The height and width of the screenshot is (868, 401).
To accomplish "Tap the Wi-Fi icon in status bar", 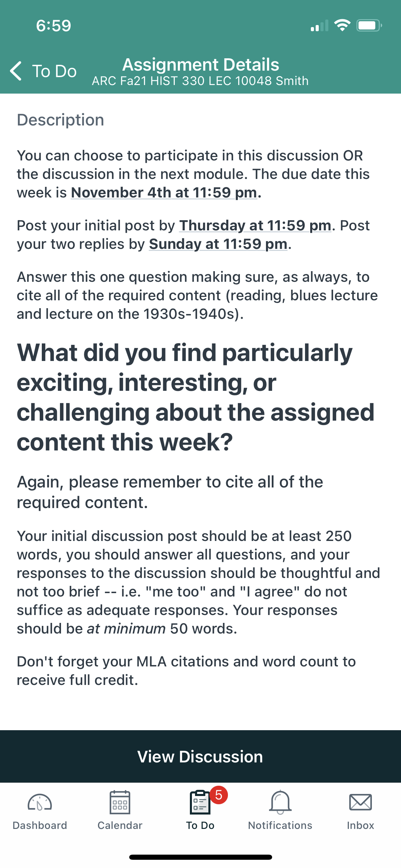I will coord(342,25).
